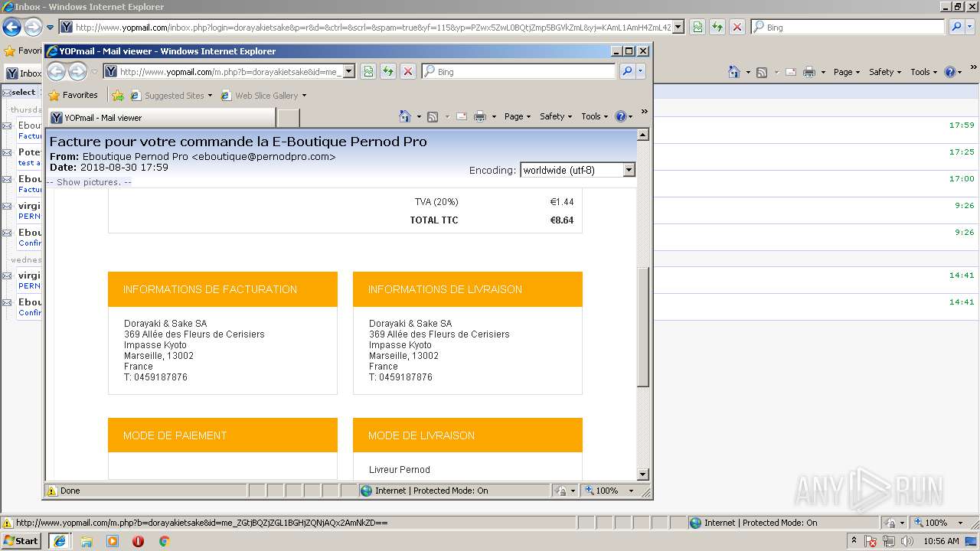The width and height of the screenshot is (980, 551).
Task: Open the Tools menu in Inbox window
Action: pyautogui.click(x=924, y=72)
